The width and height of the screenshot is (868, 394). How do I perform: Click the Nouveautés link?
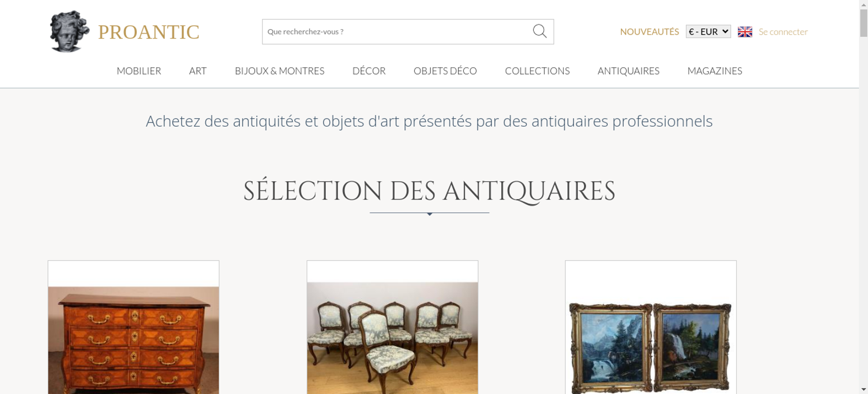tap(649, 32)
